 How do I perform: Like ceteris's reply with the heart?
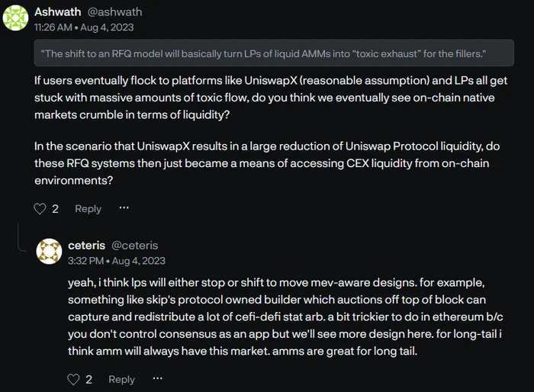pos(73,379)
